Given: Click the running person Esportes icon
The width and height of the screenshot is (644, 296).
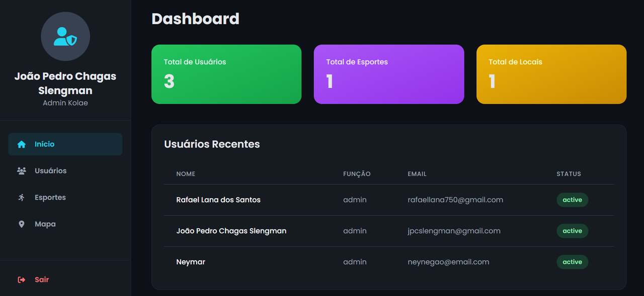Looking at the screenshot, I should [x=21, y=198].
